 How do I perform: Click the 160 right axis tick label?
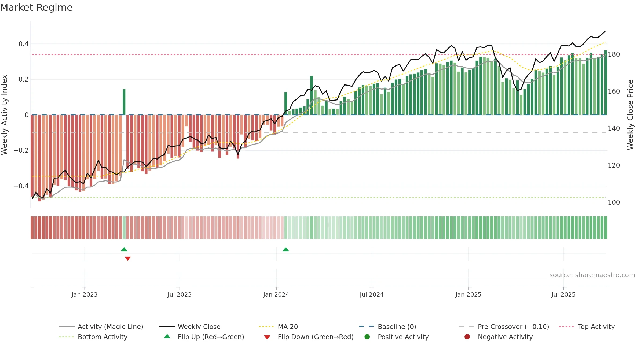tap(614, 91)
